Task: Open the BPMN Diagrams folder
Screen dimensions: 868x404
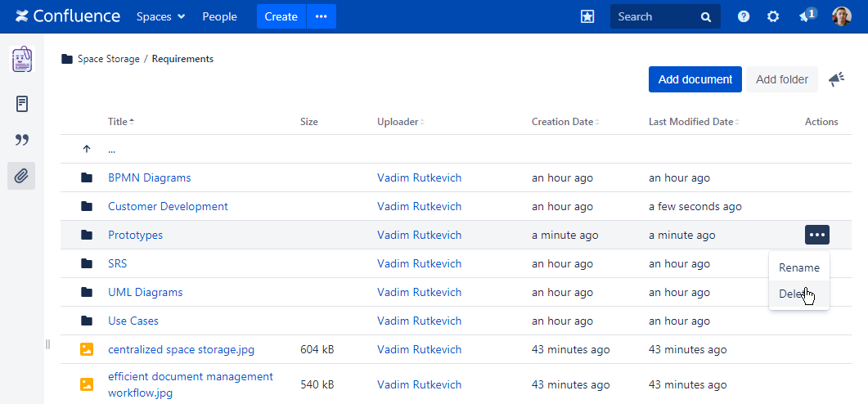Action: (x=149, y=177)
